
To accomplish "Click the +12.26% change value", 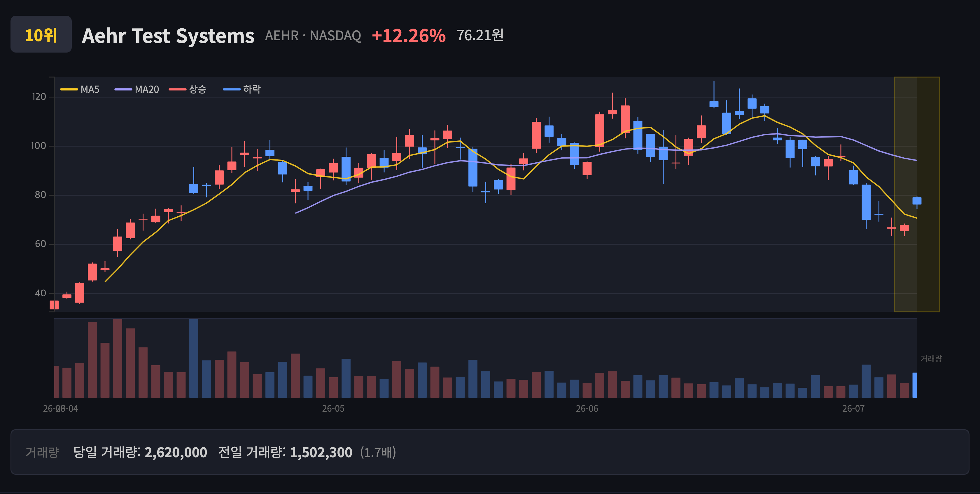I will pos(409,36).
